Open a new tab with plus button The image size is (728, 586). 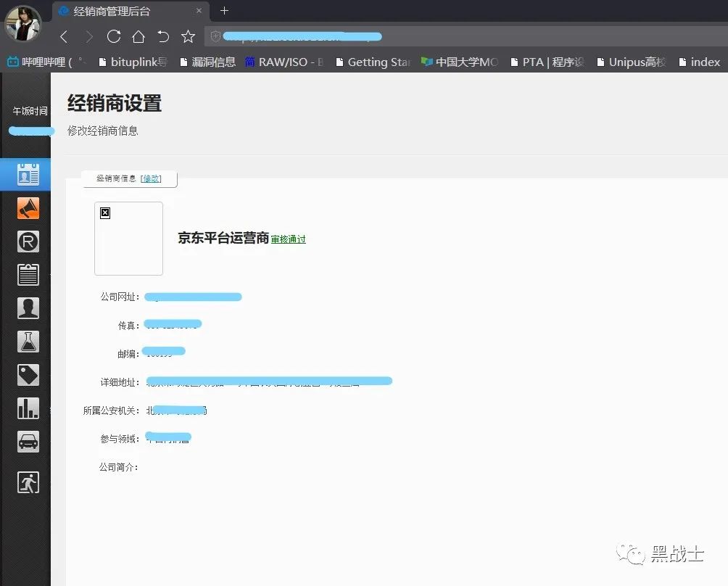coord(224,10)
